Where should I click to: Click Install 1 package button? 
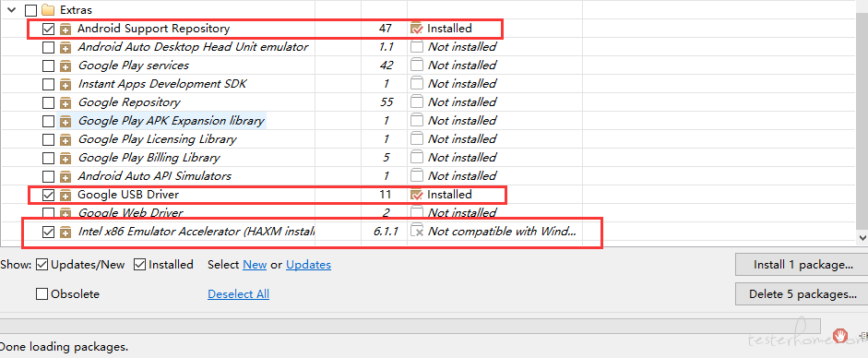(803, 265)
